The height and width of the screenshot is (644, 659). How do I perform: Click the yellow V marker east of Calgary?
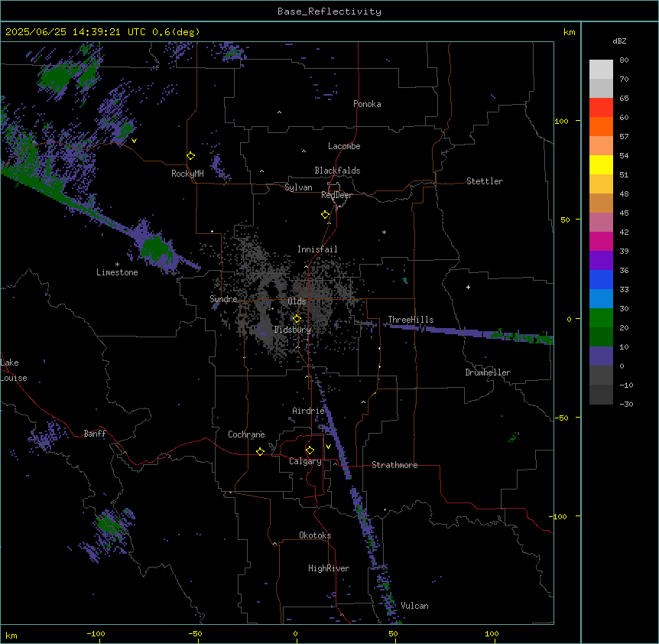tap(328, 447)
